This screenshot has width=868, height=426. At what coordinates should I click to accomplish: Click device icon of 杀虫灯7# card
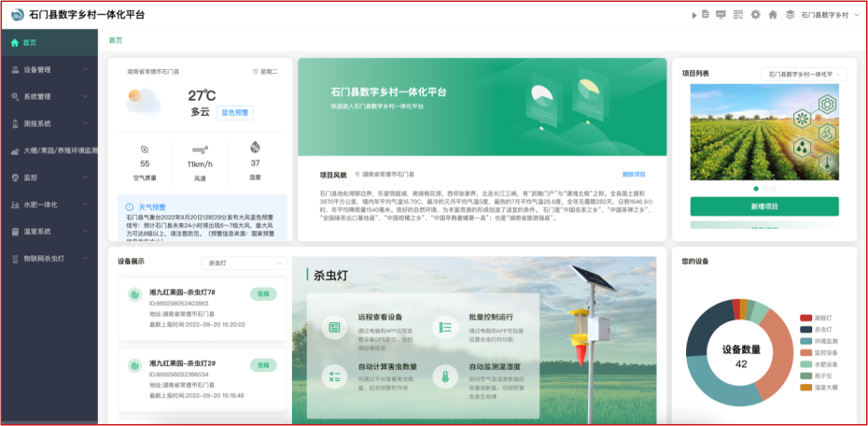tap(135, 294)
